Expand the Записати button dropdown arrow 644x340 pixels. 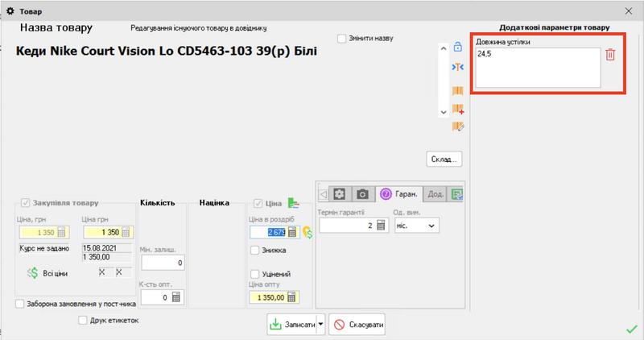(322, 325)
